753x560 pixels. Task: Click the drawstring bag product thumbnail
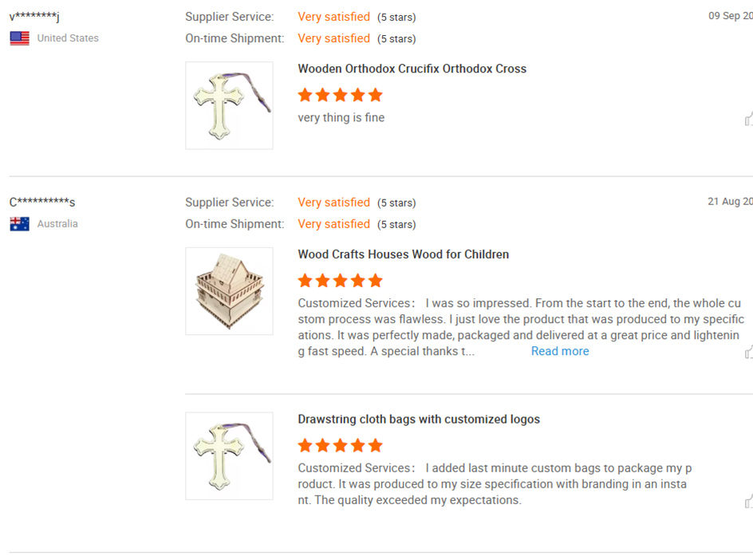click(229, 455)
